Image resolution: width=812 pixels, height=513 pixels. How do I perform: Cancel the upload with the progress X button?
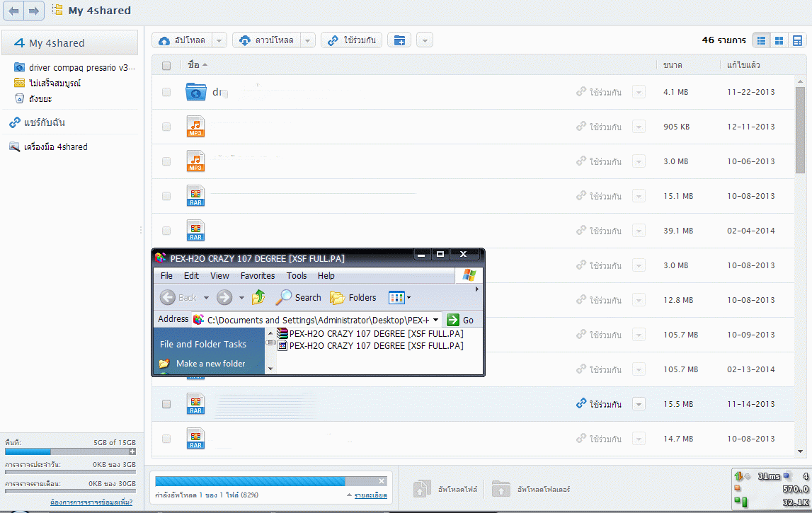[382, 481]
